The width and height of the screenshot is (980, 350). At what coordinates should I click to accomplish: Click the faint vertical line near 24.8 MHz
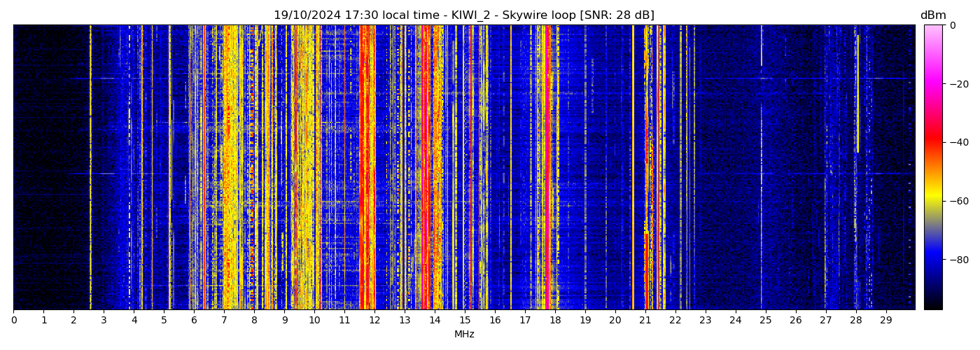pos(762,168)
